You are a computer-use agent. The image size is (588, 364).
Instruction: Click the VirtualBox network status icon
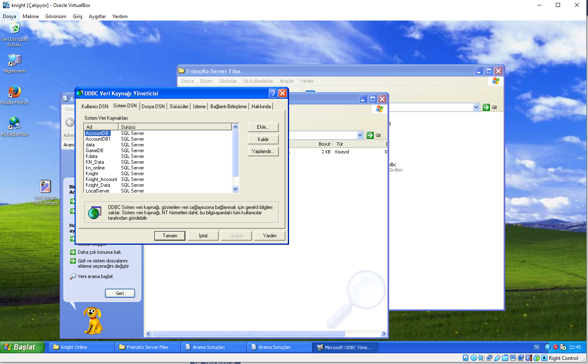(489, 358)
